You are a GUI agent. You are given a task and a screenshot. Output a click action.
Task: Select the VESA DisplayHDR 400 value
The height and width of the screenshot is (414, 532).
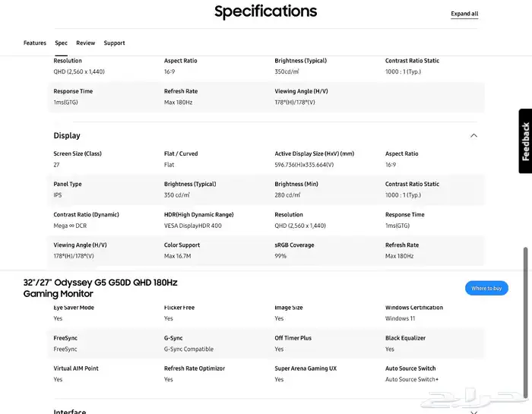point(193,226)
